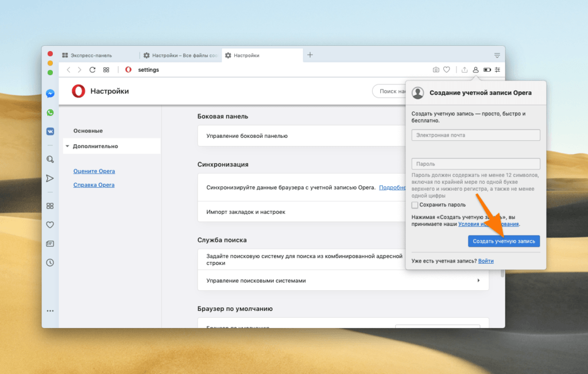Click the heart icon in the address bar
The height and width of the screenshot is (374, 588).
(447, 70)
